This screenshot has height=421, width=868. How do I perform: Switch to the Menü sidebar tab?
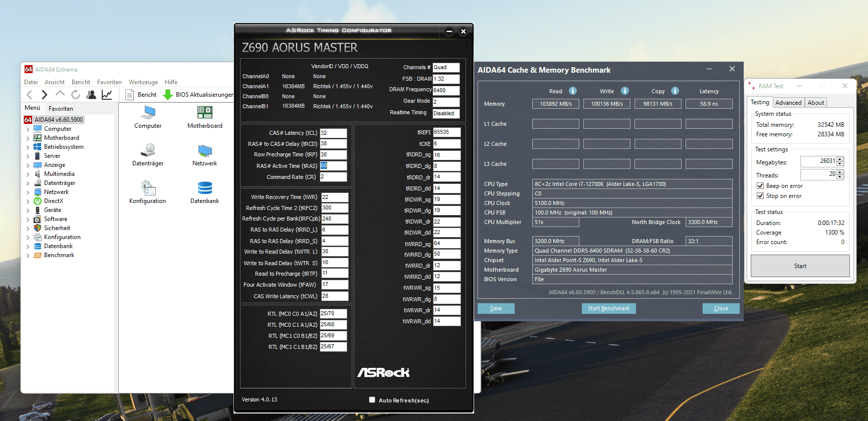[33, 108]
